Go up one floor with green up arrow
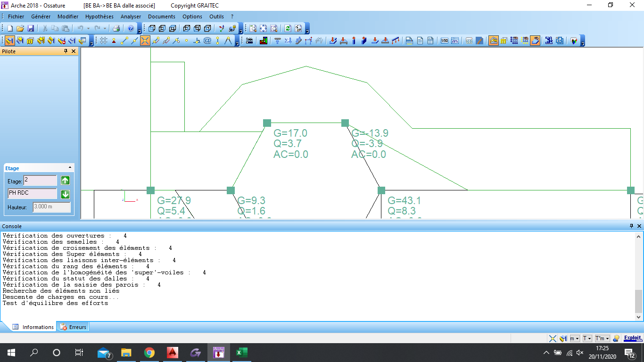Viewport: 644px width, 362px height. click(x=65, y=181)
